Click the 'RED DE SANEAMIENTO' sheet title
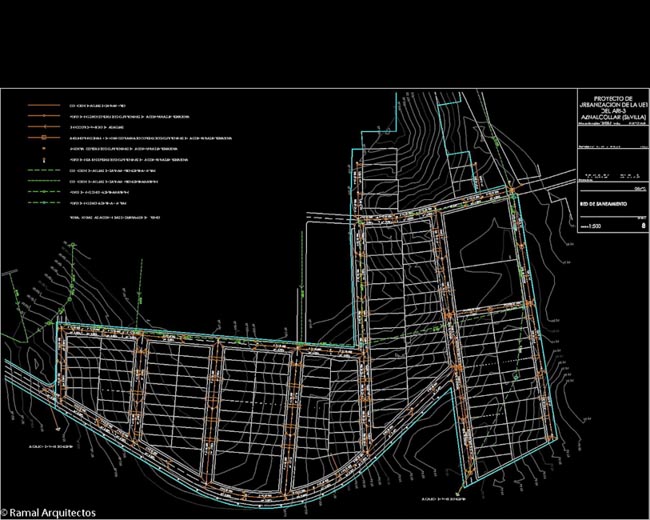The image size is (650, 520). coord(603,204)
